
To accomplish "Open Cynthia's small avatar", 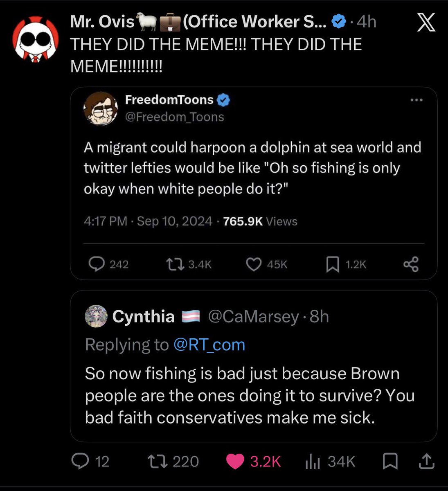I will coord(96,317).
